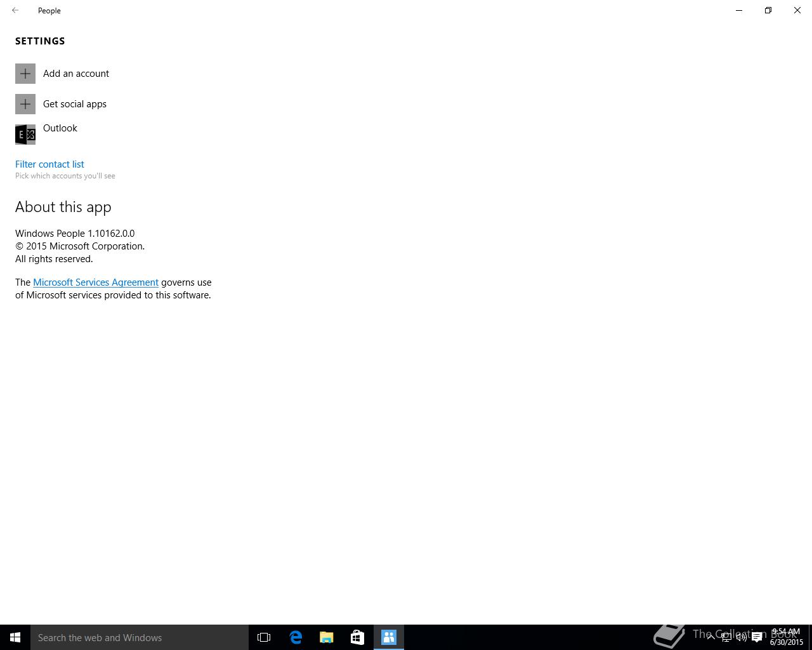The height and width of the screenshot is (650, 812).
Task: Open the Windows Start menu
Action: [x=15, y=637]
